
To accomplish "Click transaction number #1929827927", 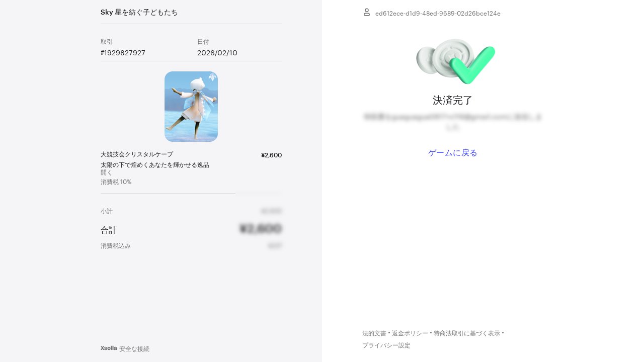I will click(x=123, y=53).
